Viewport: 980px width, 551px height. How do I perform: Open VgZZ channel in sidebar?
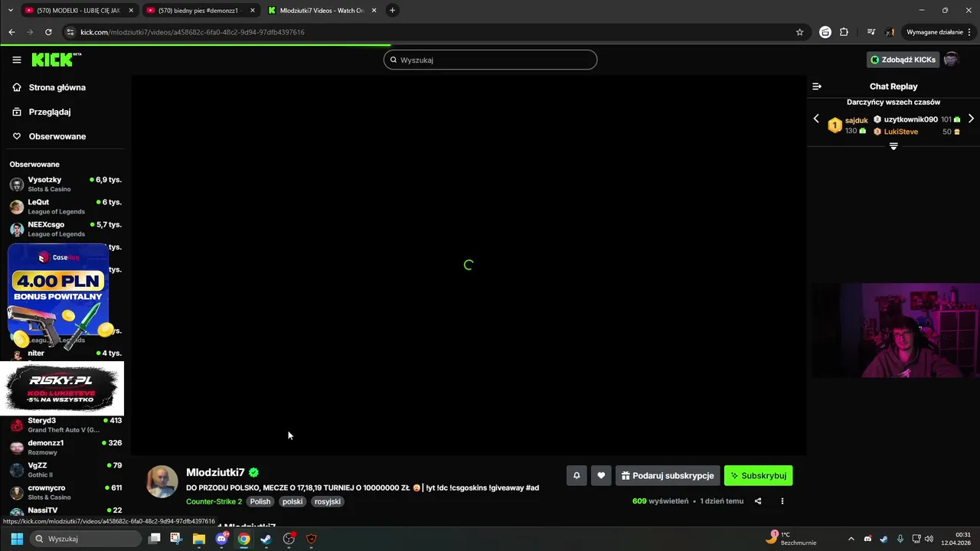pyautogui.click(x=66, y=469)
